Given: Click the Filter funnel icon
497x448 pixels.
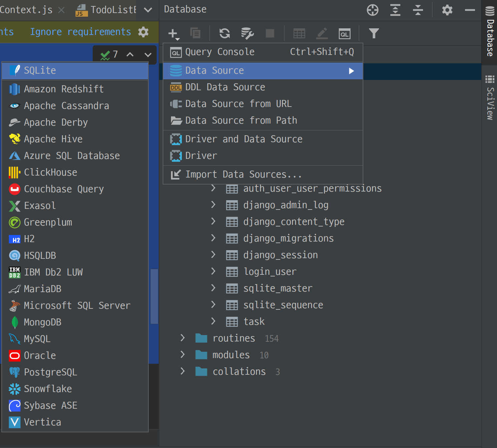Looking at the screenshot, I should (x=374, y=33).
